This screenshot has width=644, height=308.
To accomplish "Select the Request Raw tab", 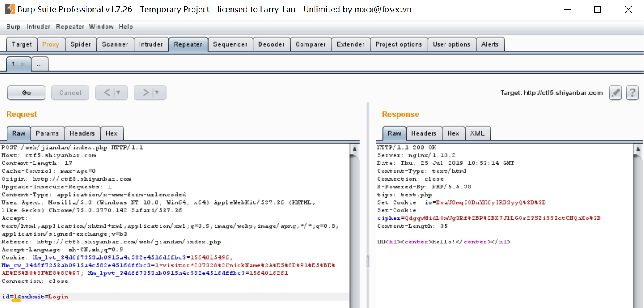I will 19,133.
